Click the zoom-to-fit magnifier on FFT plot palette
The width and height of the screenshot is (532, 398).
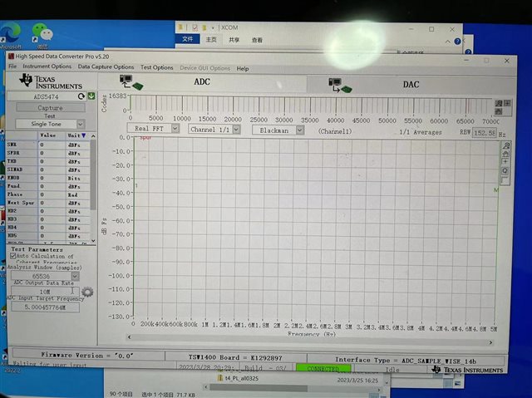point(505,170)
